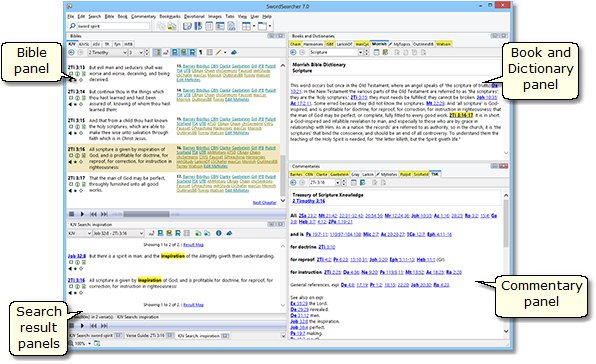Toggle the first teal R button in Bible toolbar
596x364 pixels.
click(175, 52)
